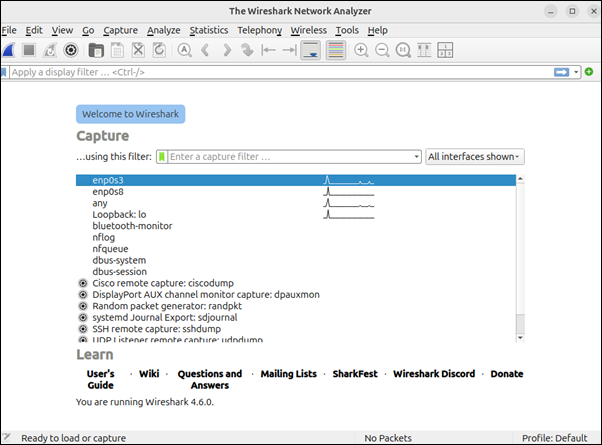Open the Help menu
602x445 pixels.
[377, 30]
